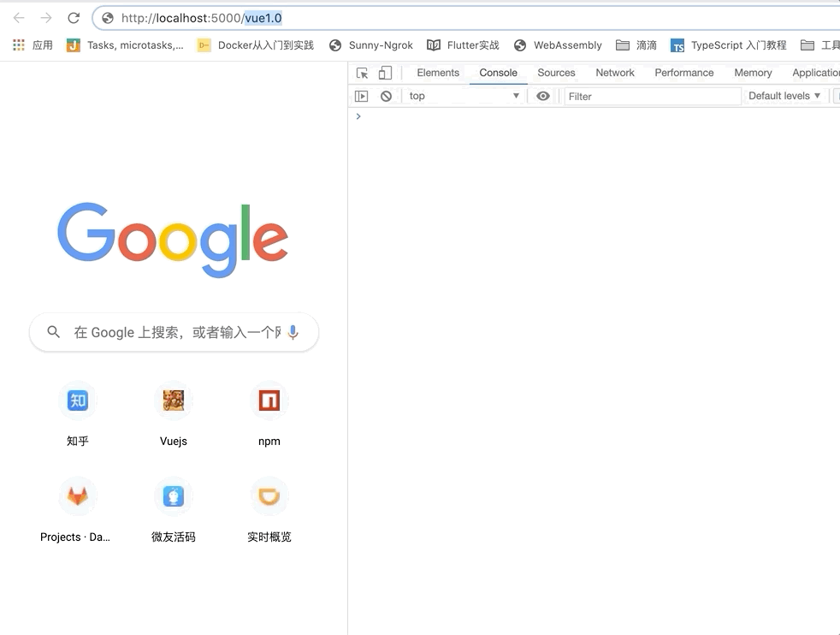This screenshot has height=635, width=840.
Task: Open the Vuejs shortcut tile
Action: pyautogui.click(x=173, y=413)
